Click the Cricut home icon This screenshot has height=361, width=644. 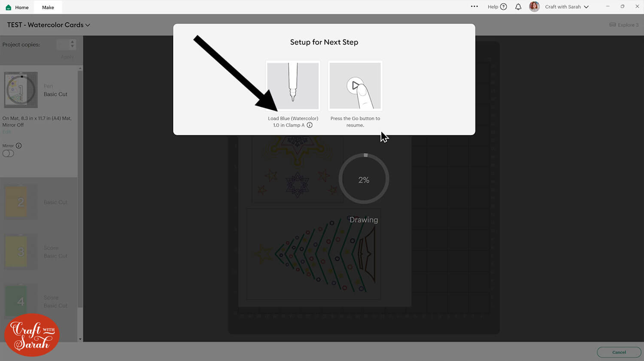[x=8, y=7]
